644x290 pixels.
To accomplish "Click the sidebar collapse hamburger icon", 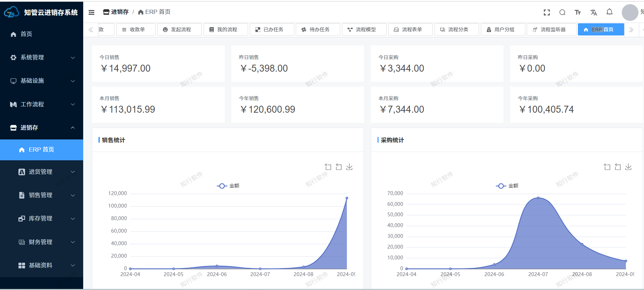I will (92, 13).
